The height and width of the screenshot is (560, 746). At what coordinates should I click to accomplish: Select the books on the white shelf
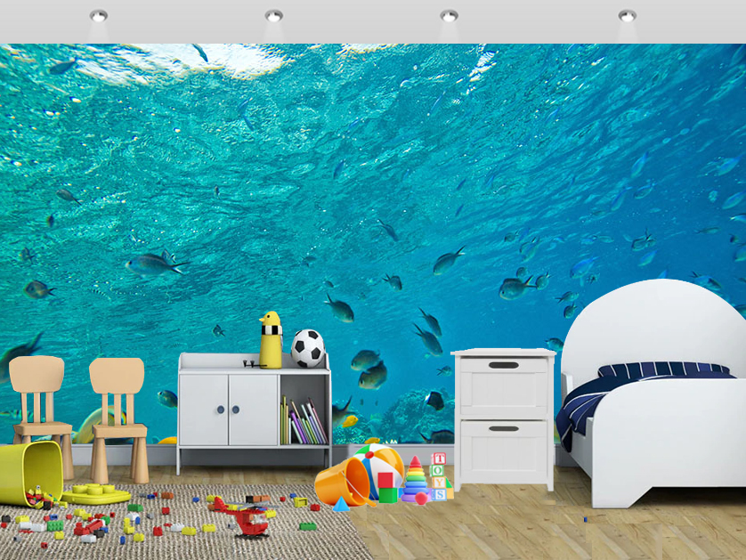point(302,423)
